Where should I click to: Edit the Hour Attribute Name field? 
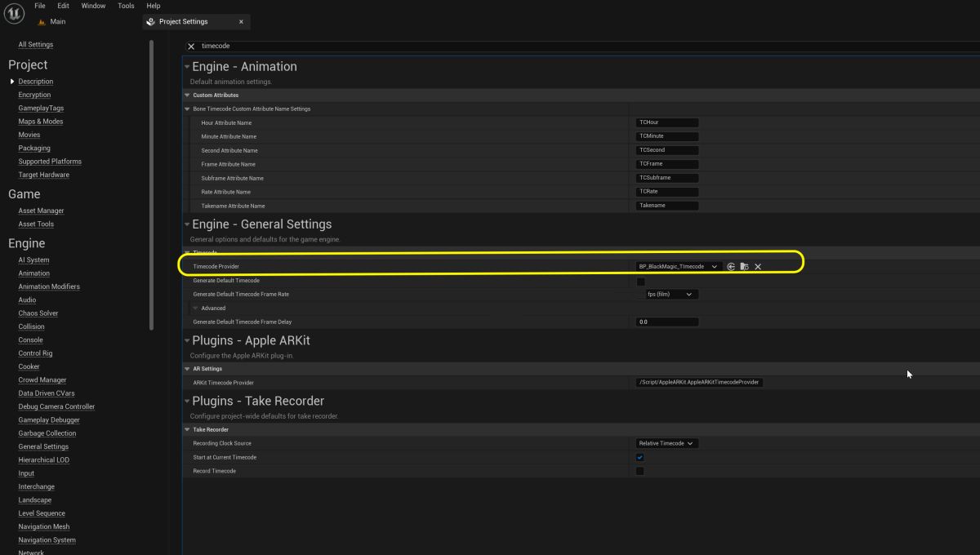coord(667,122)
